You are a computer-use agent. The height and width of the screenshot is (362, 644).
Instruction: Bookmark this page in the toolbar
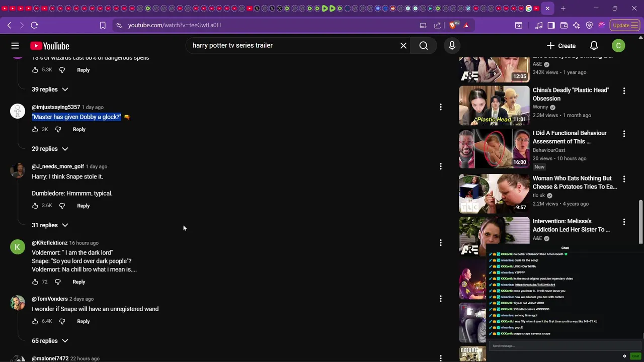tap(103, 25)
